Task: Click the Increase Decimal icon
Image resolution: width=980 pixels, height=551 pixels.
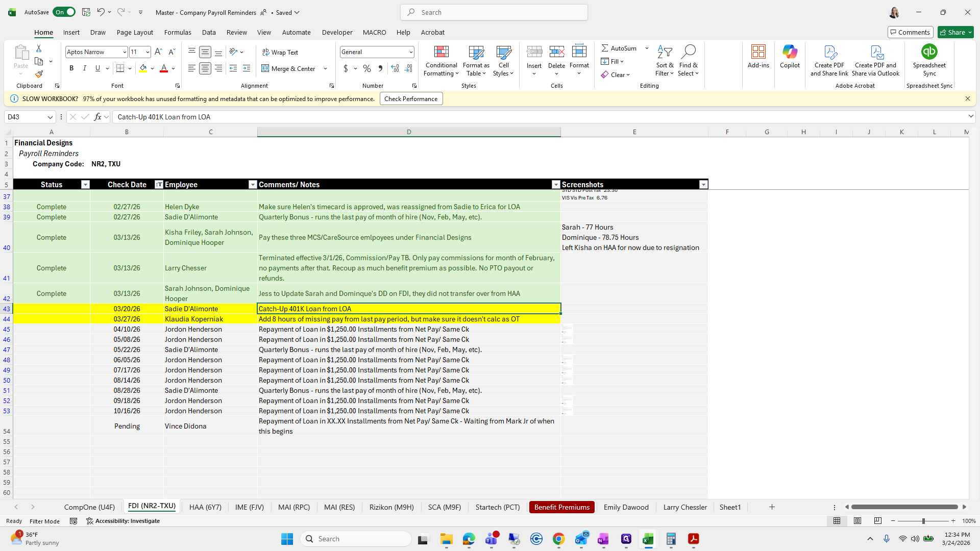Action: click(x=395, y=68)
